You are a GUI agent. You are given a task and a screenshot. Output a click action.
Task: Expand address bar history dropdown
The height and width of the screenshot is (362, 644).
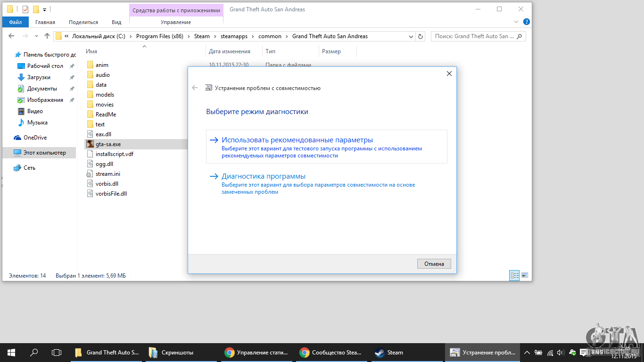tap(410, 36)
